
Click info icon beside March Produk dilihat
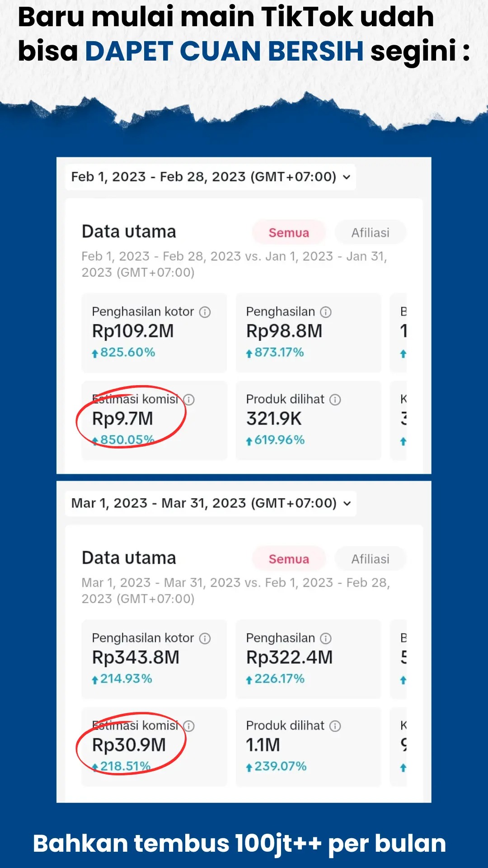[335, 726]
